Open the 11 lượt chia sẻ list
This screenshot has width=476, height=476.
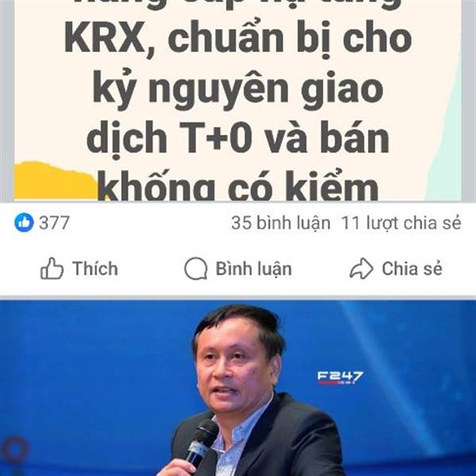tap(401, 223)
